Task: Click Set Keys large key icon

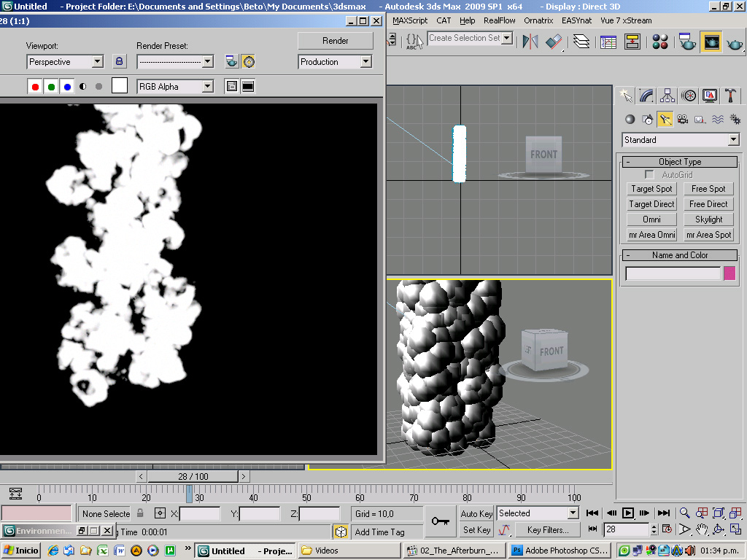Action: 440,521
